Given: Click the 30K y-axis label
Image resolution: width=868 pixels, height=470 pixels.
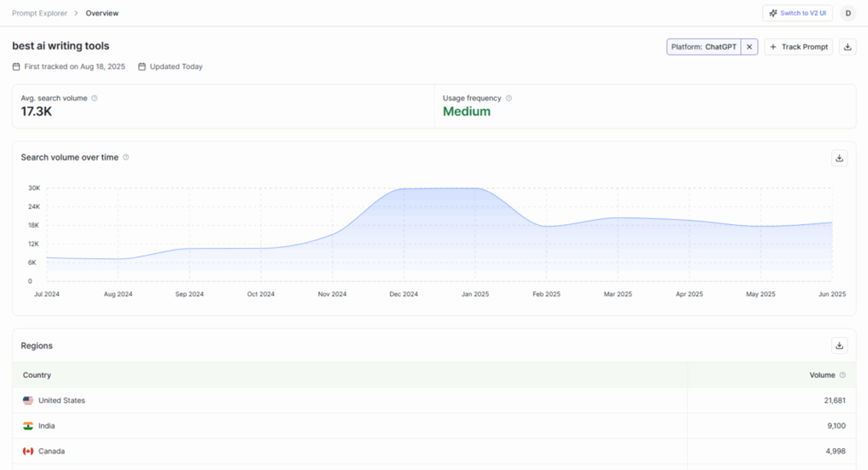Looking at the screenshot, I should 34,188.
